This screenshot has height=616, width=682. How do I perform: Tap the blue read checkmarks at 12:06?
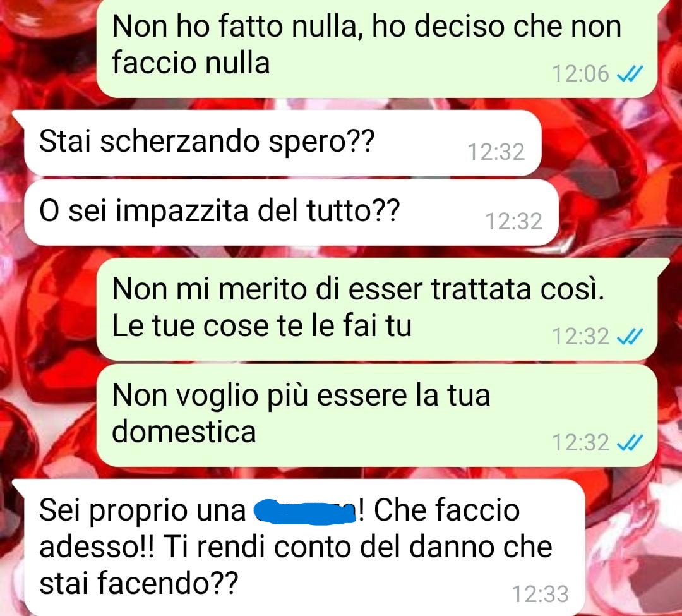[630, 73]
